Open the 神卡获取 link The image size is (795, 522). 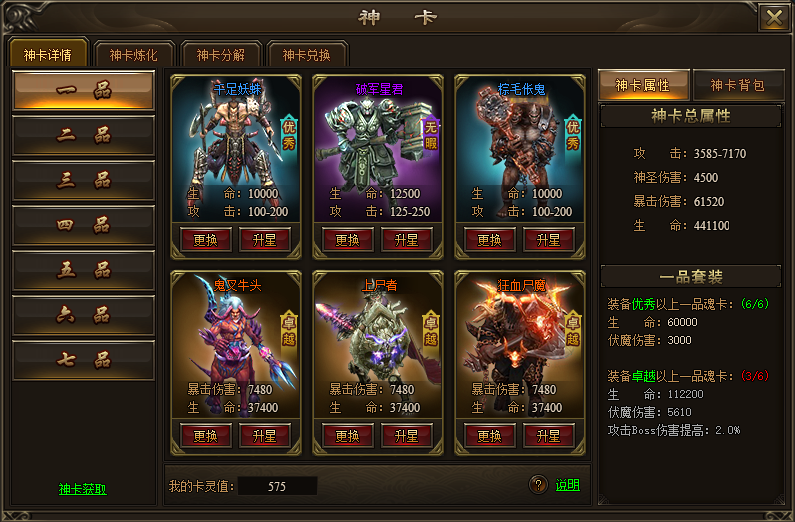(x=83, y=489)
